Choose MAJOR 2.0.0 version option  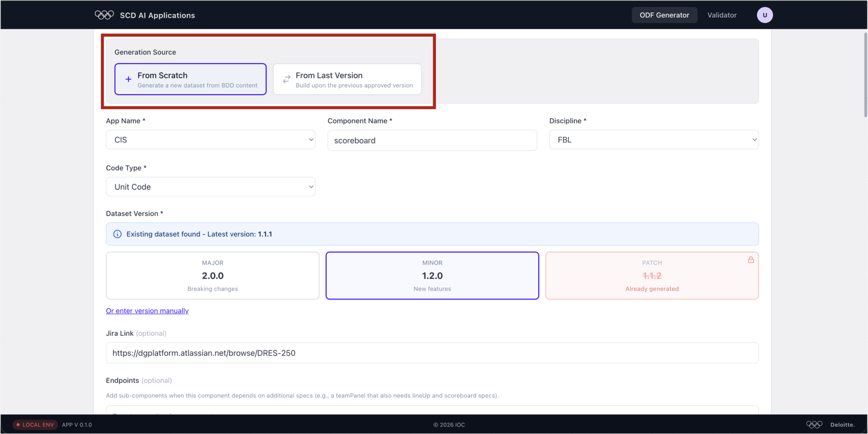click(213, 275)
